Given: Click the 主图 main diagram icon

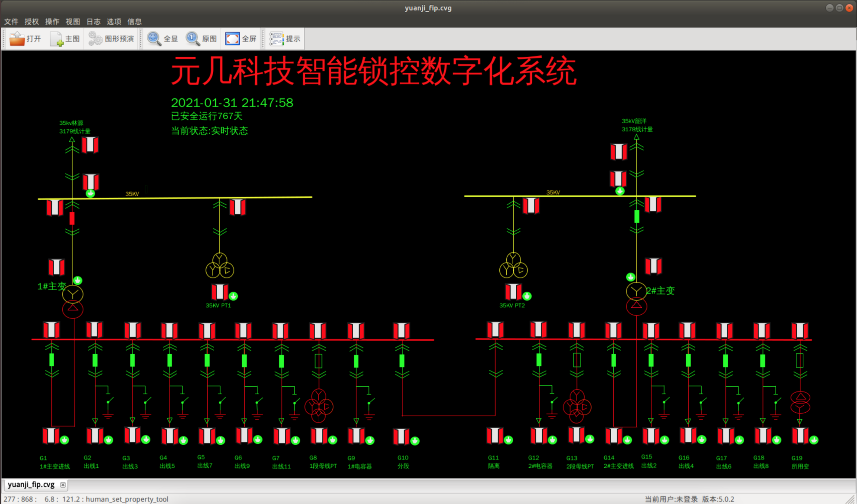Looking at the screenshot, I should 57,39.
